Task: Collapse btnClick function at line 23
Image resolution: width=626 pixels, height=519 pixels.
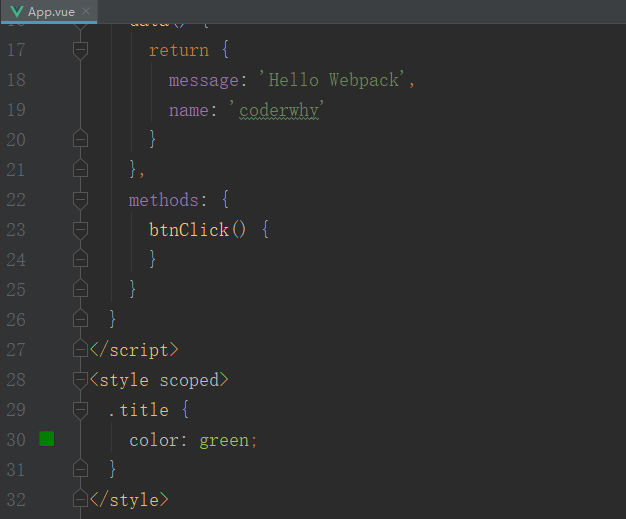Action: click(80, 230)
